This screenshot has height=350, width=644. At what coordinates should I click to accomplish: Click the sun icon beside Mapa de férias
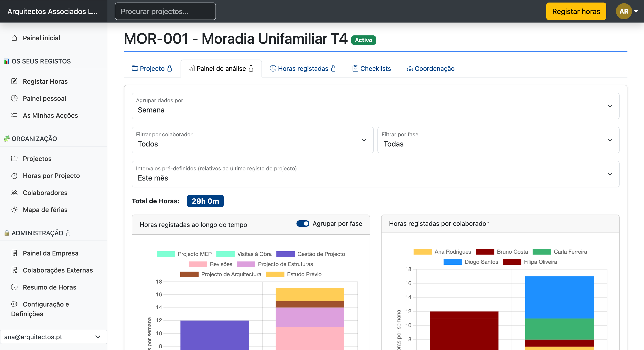click(14, 210)
